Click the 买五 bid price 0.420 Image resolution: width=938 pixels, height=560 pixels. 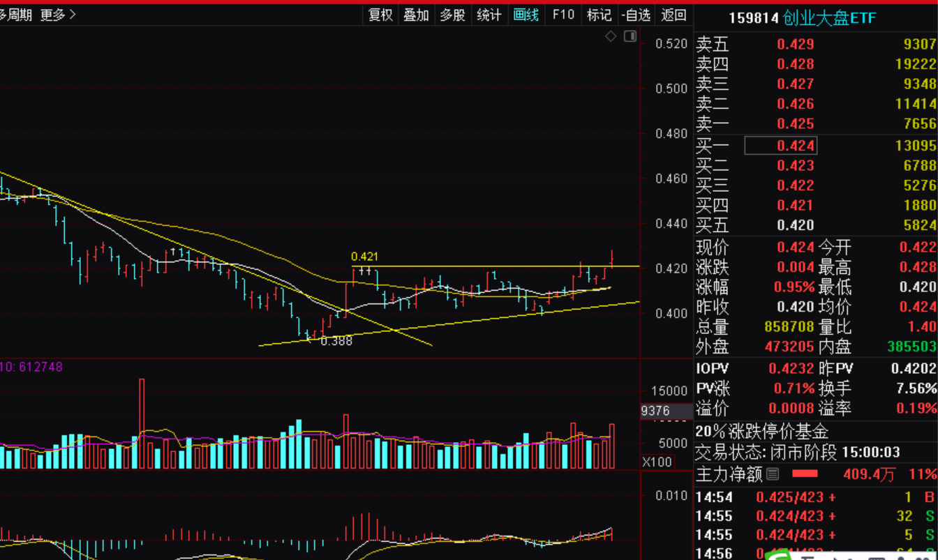[x=796, y=225]
